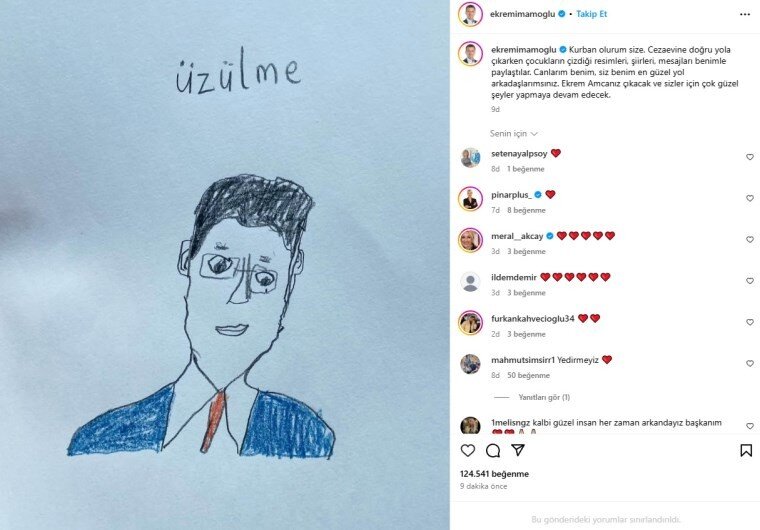The image size is (760, 530).
Task: Open pinarplus_ profile avatar
Action: (470, 199)
